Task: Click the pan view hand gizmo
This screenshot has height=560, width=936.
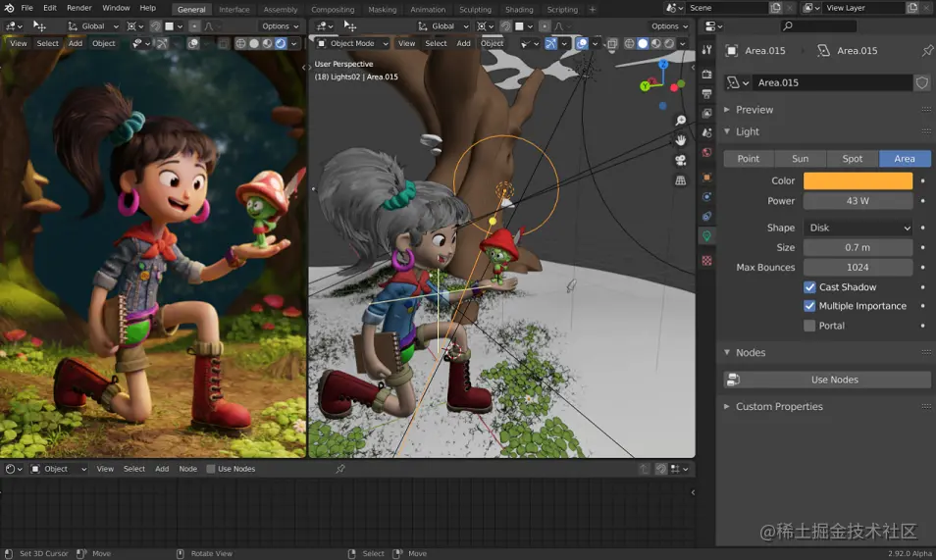Action: [681, 140]
